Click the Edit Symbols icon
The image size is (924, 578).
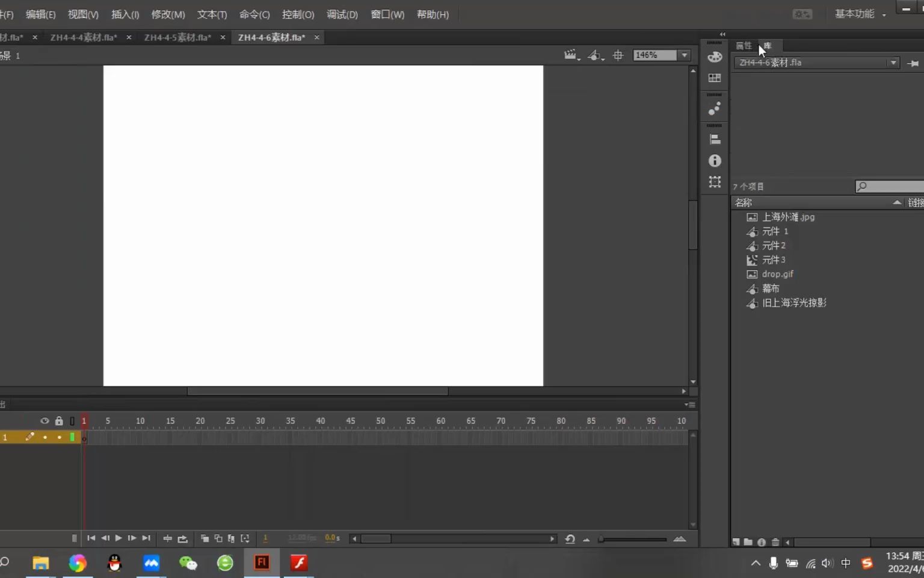click(x=596, y=55)
